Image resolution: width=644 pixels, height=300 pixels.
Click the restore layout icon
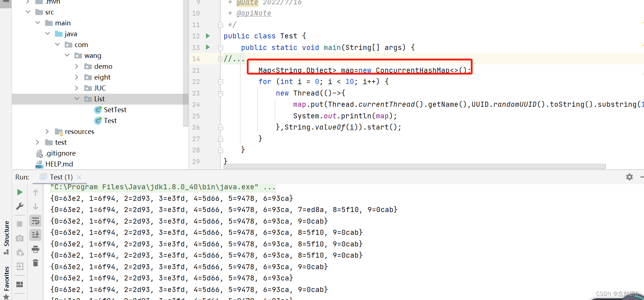(20, 284)
